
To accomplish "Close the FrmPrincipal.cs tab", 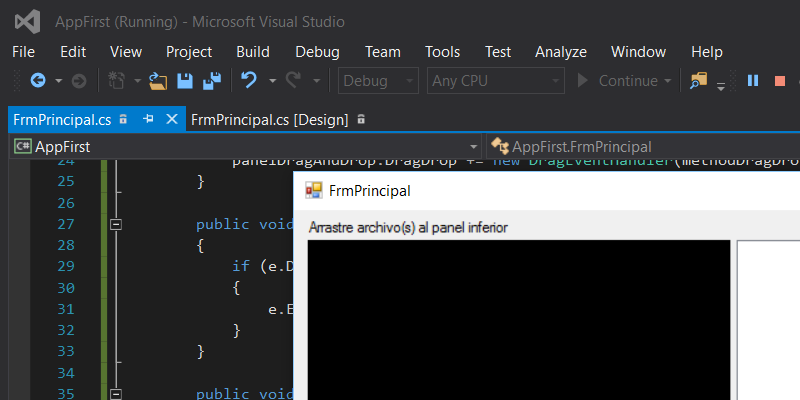I will click(x=171, y=119).
